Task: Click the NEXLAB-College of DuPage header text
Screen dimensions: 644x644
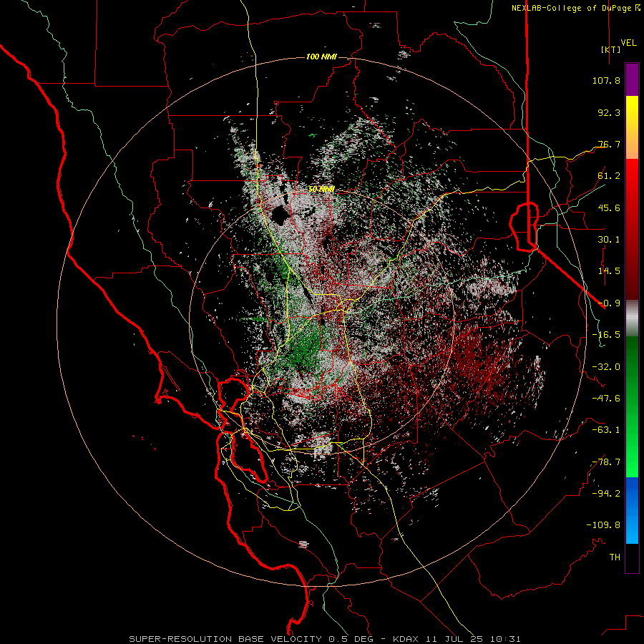Action: tap(575, 8)
